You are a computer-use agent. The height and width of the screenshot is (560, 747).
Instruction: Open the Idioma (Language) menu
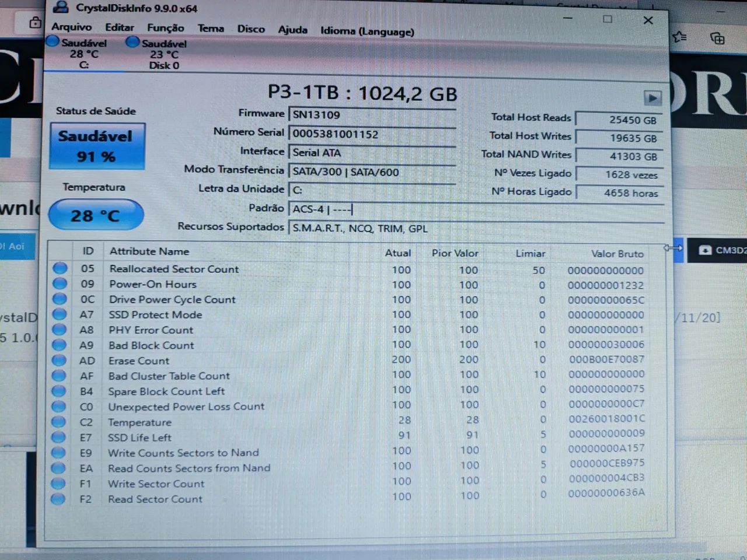[367, 32]
